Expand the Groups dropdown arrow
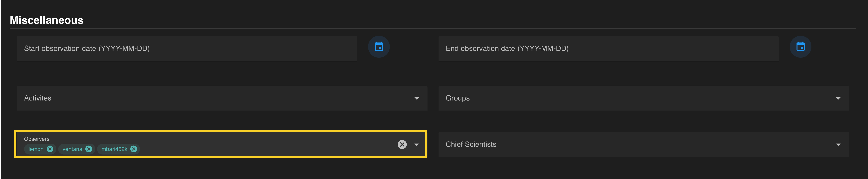This screenshot has height=179, width=868. (x=838, y=98)
